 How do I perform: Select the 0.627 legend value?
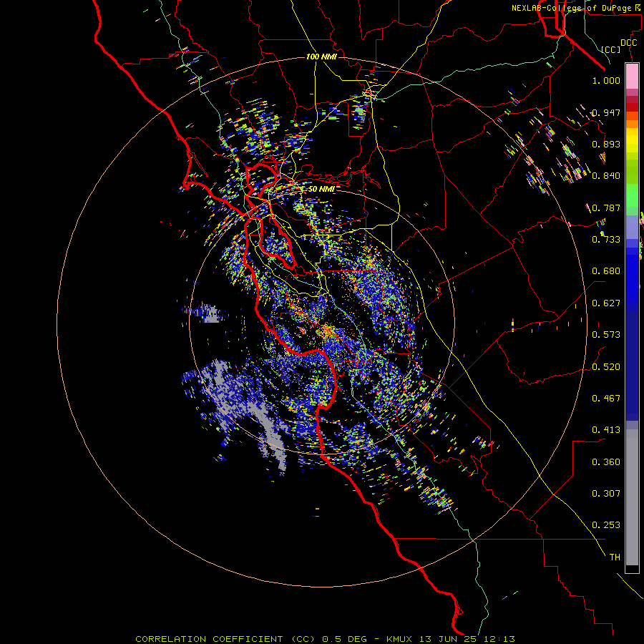coord(606,303)
